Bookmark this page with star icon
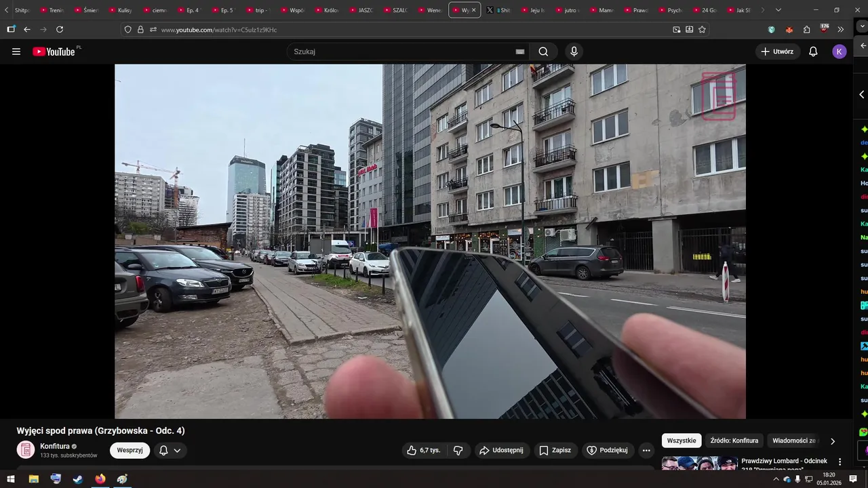The width and height of the screenshot is (868, 488). click(702, 30)
